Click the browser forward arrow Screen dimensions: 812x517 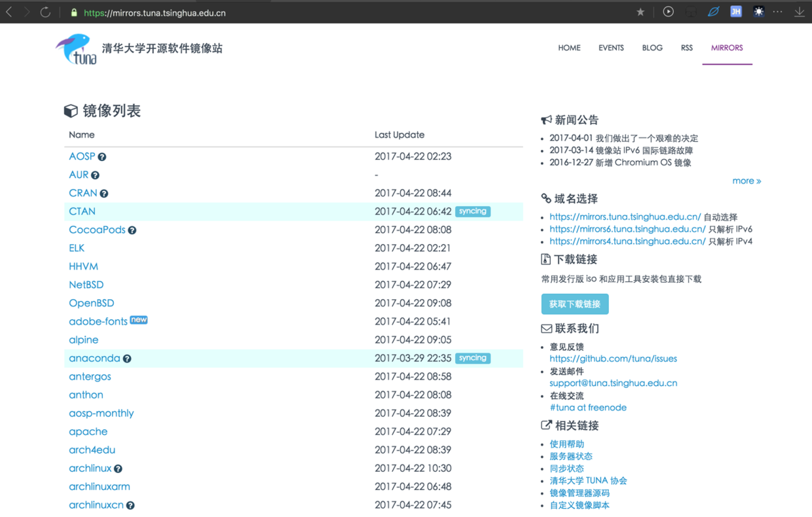pyautogui.click(x=27, y=12)
